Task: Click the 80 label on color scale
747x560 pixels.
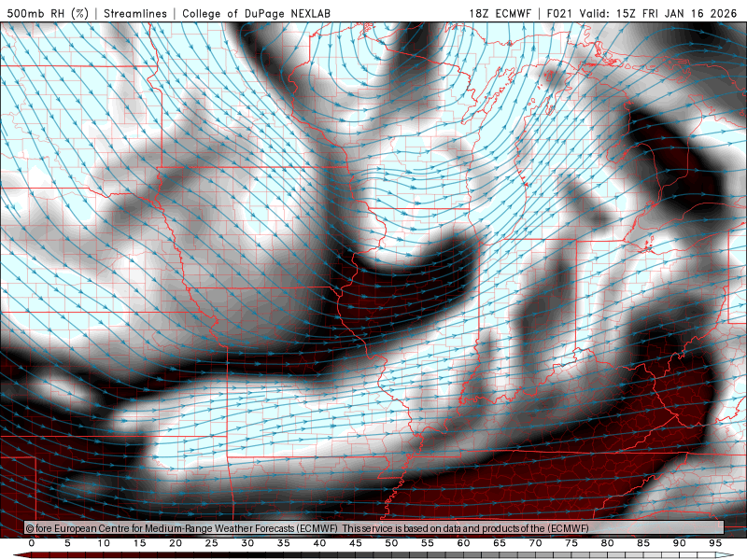Action: pos(608,543)
